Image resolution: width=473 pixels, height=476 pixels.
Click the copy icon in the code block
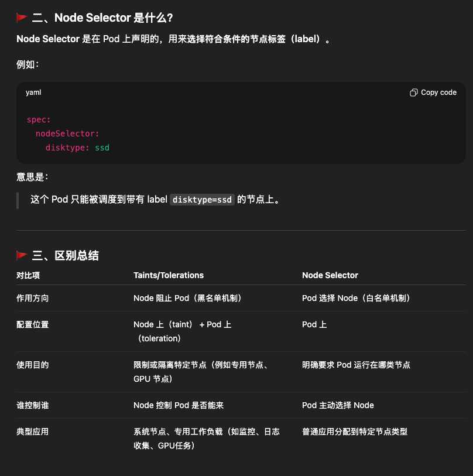tap(414, 93)
